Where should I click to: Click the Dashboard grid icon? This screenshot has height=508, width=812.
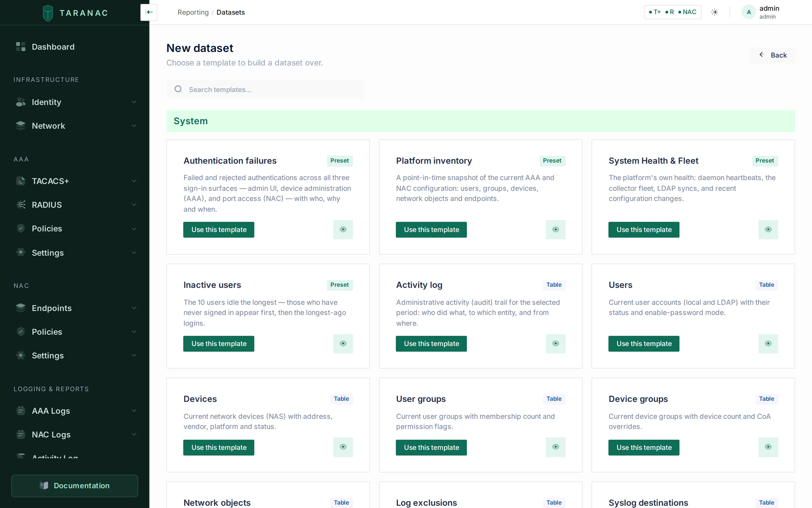[21, 47]
